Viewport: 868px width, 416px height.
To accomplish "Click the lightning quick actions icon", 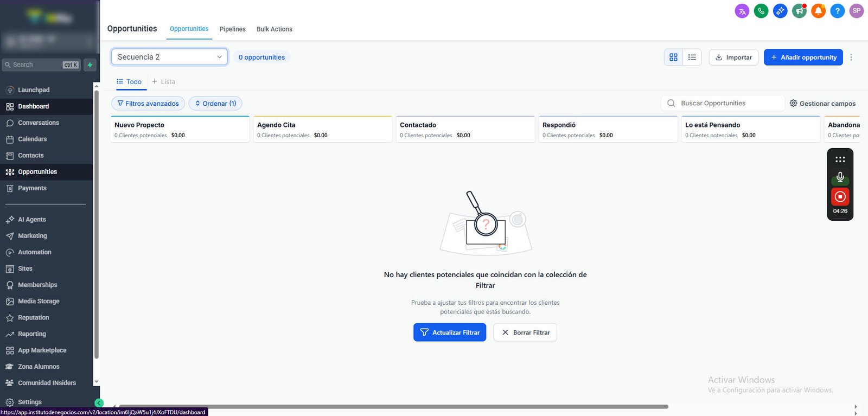I will tap(90, 65).
